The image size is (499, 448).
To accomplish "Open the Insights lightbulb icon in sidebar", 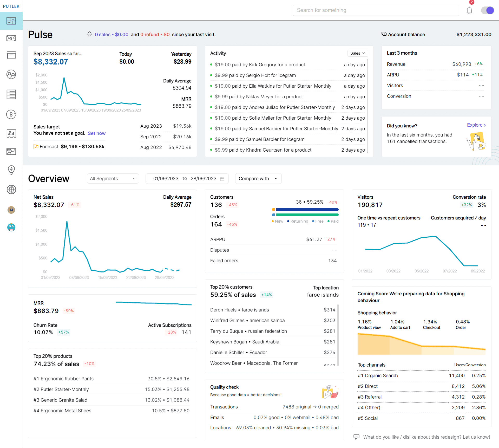I will (11, 170).
